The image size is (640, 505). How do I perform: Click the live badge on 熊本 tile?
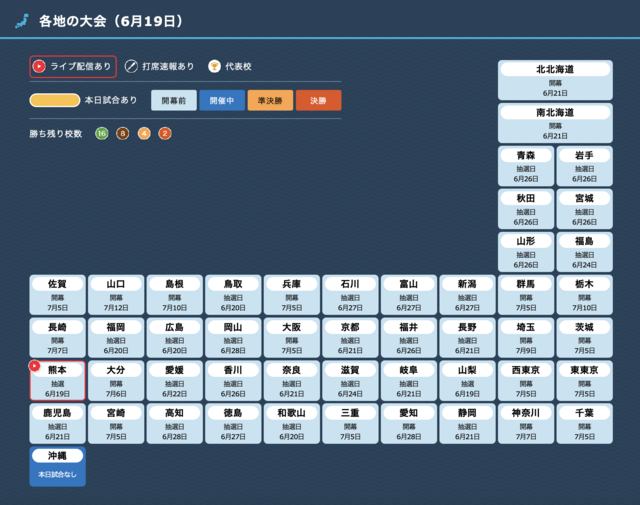pos(34,366)
